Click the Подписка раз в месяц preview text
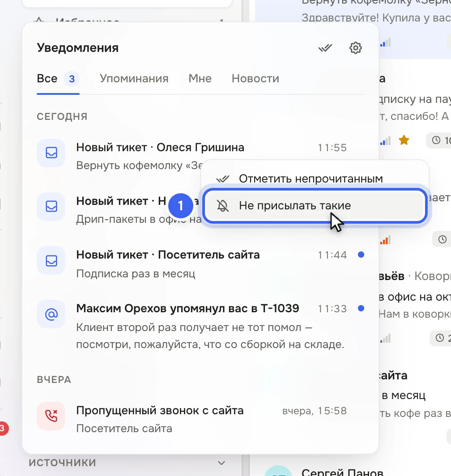 click(x=136, y=274)
